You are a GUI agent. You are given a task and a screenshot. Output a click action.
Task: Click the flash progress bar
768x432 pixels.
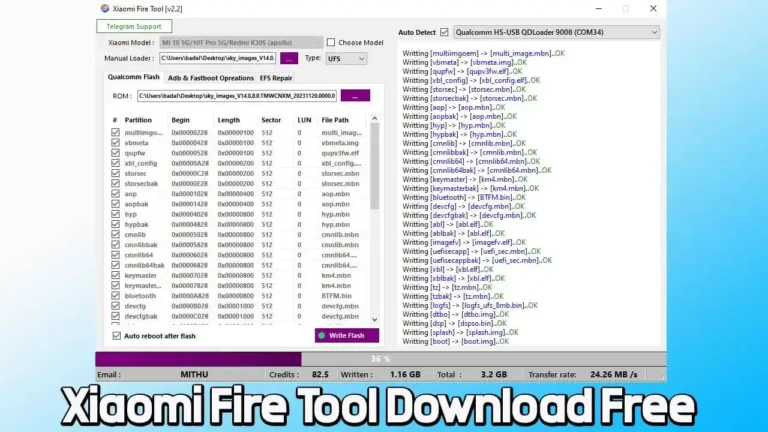tap(381, 359)
